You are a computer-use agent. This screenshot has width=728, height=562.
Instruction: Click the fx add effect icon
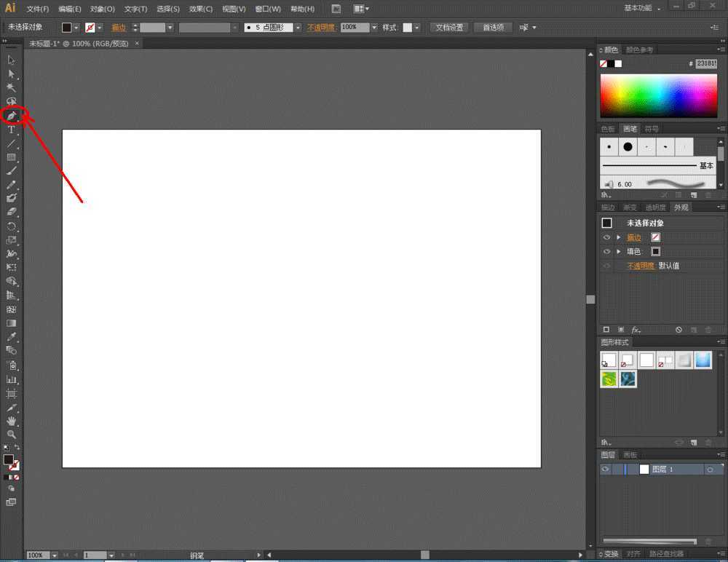click(636, 330)
